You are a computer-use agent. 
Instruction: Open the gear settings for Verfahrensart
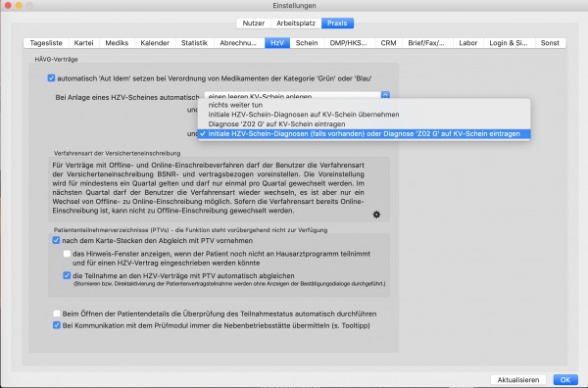(x=376, y=215)
